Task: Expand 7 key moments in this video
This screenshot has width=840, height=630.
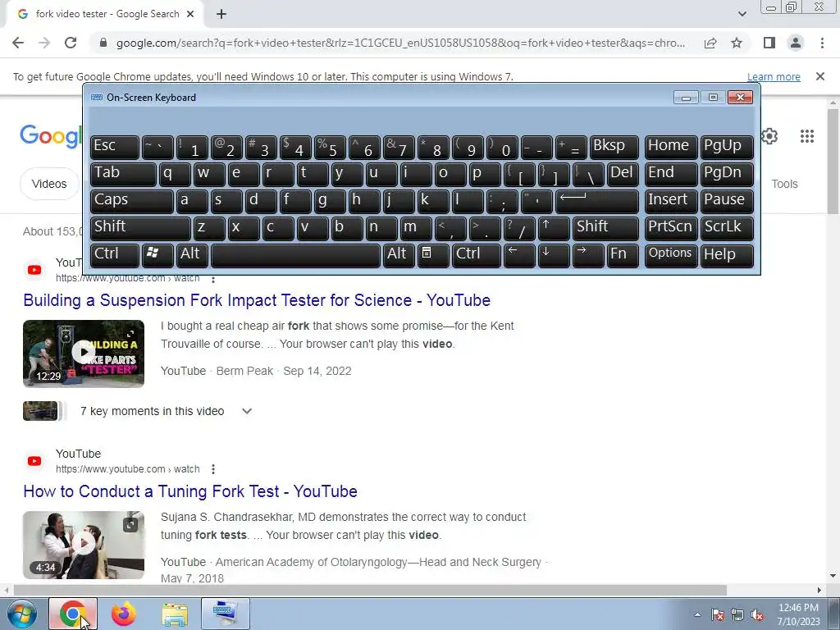Action: pyautogui.click(x=246, y=411)
